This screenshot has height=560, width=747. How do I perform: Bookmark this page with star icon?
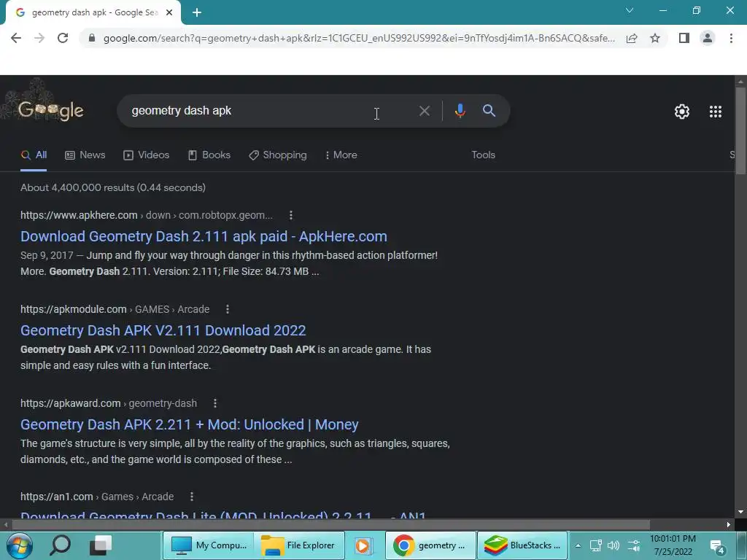point(655,38)
